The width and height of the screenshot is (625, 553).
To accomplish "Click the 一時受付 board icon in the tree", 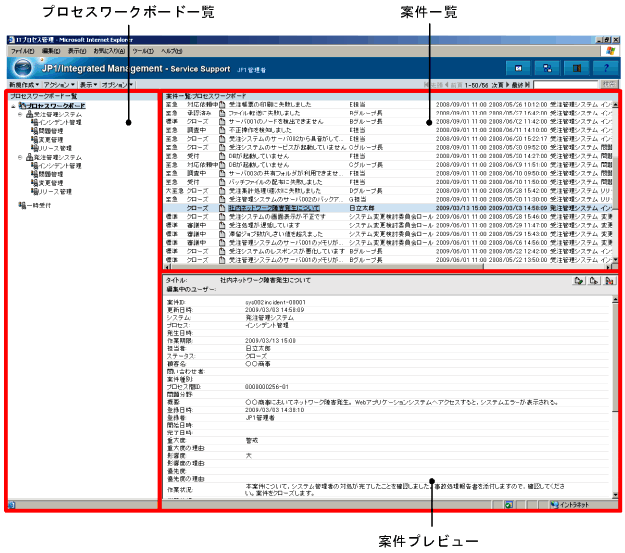I will click(x=22, y=205).
